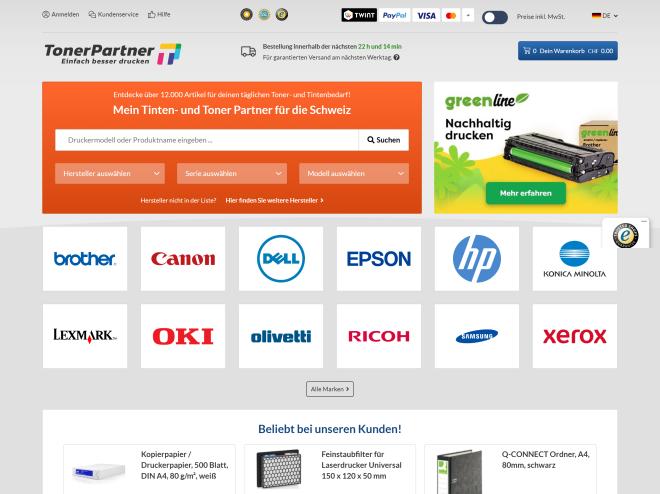Click the TonerPartner logo
The image size is (660, 494).
pos(113,54)
